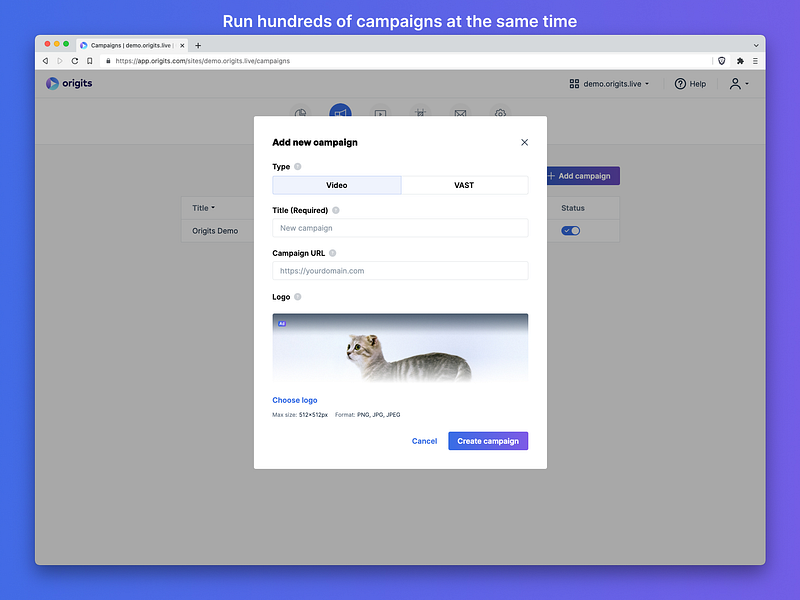This screenshot has height=600, width=800.
Task: Open the analytics pie chart section
Action: click(x=301, y=113)
